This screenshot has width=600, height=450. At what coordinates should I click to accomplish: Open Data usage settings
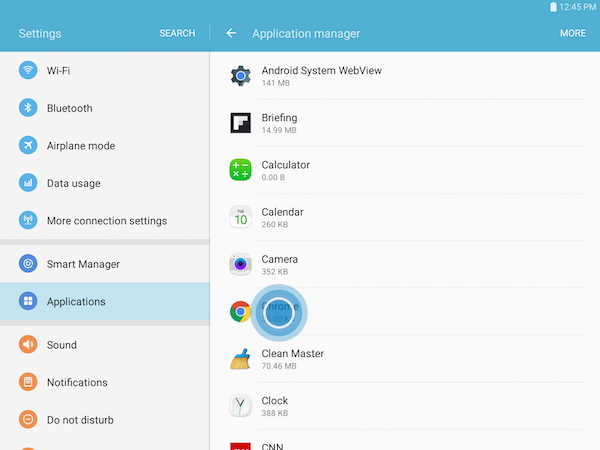(x=105, y=183)
